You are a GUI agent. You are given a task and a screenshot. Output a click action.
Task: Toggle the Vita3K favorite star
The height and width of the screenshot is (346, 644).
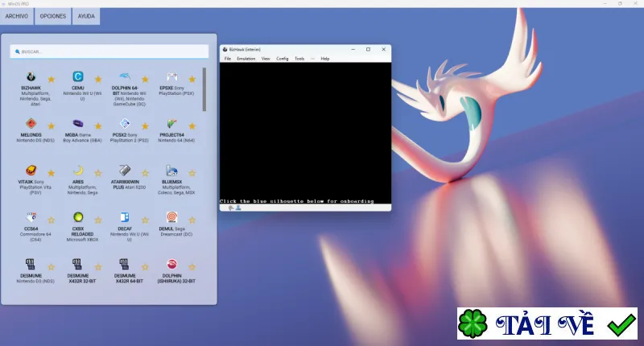(52, 173)
